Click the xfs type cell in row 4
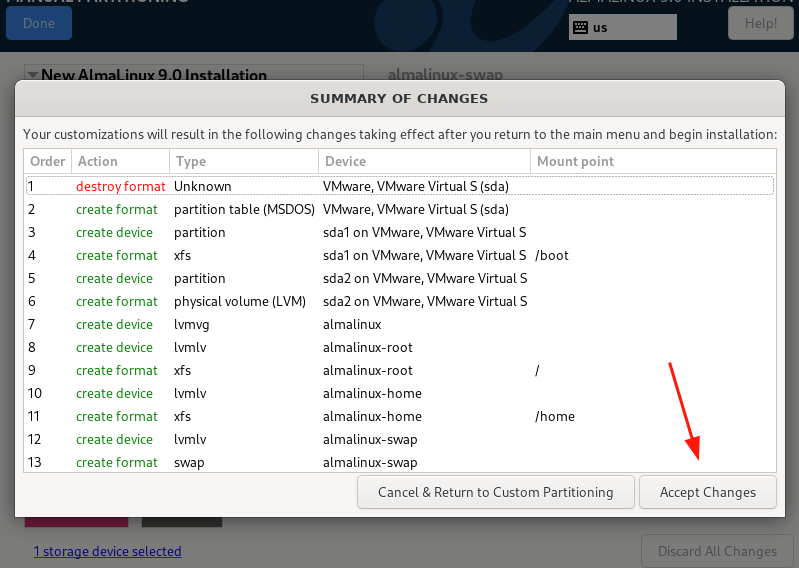This screenshot has width=799, height=568. [182, 255]
